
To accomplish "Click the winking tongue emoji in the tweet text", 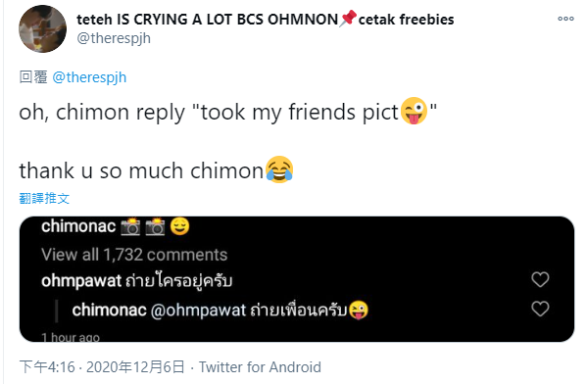I will pyautogui.click(x=414, y=111).
